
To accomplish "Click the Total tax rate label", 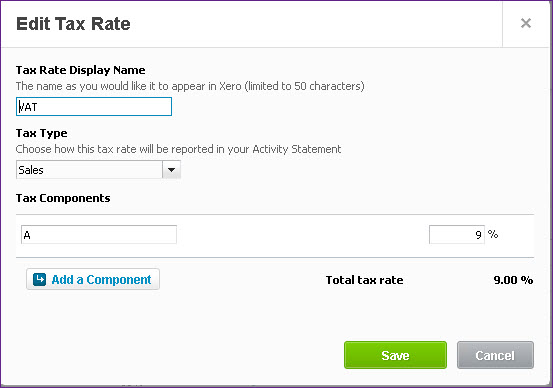I will coord(364,280).
